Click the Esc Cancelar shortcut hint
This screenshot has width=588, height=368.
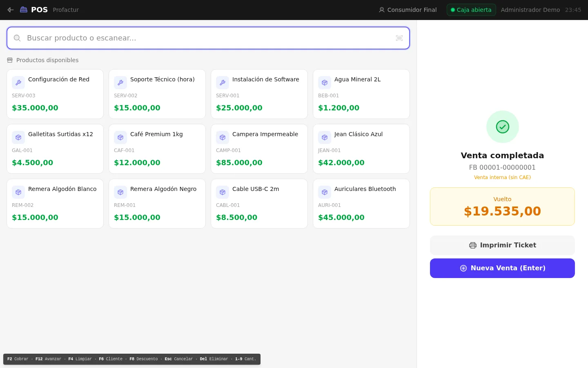point(179,359)
